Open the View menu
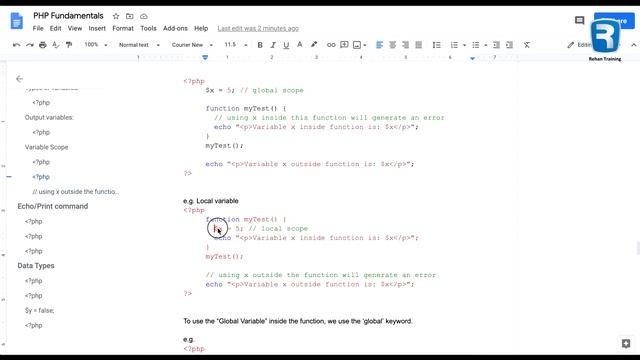Image resolution: width=640 pixels, height=360 pixels. [75, 28]
